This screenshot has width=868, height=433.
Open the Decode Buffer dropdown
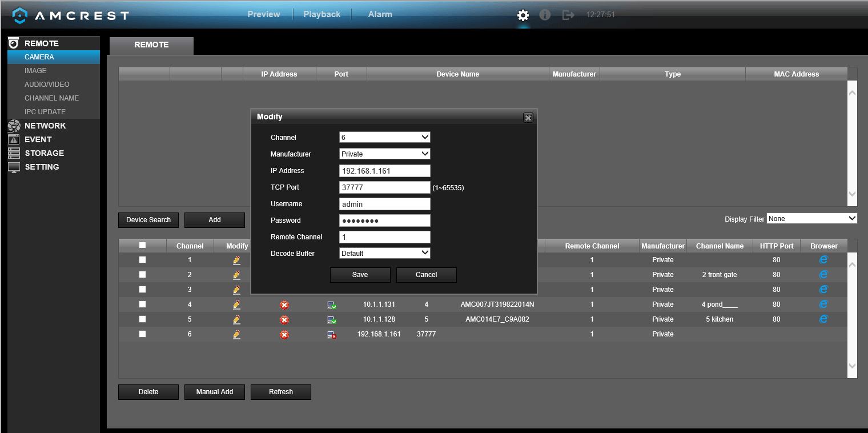coord(384,253)
